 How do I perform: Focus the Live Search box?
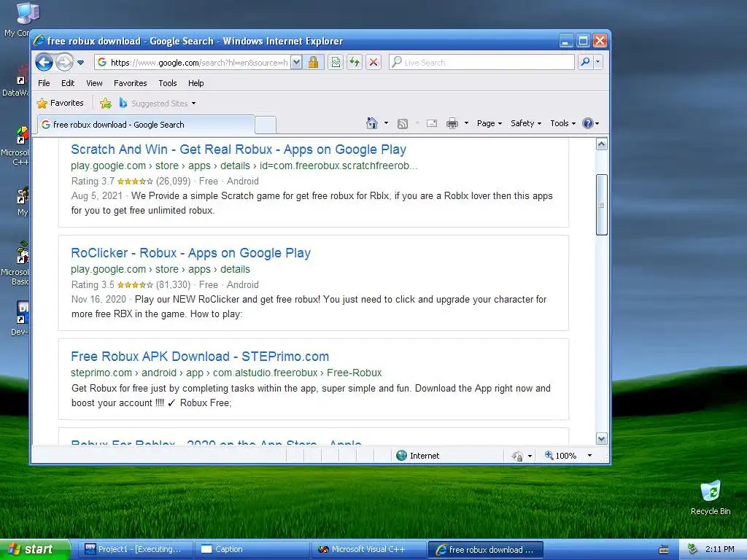tap(482, 63)
